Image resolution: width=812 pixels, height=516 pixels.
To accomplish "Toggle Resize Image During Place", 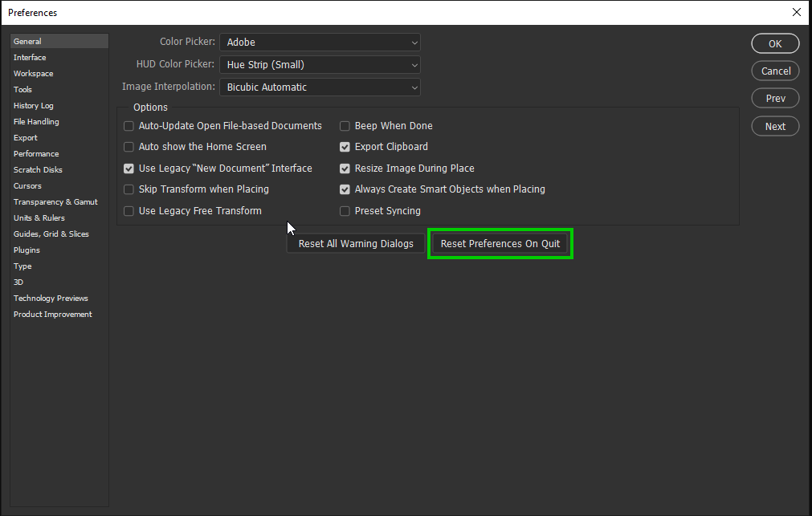I will pos(345,168).
